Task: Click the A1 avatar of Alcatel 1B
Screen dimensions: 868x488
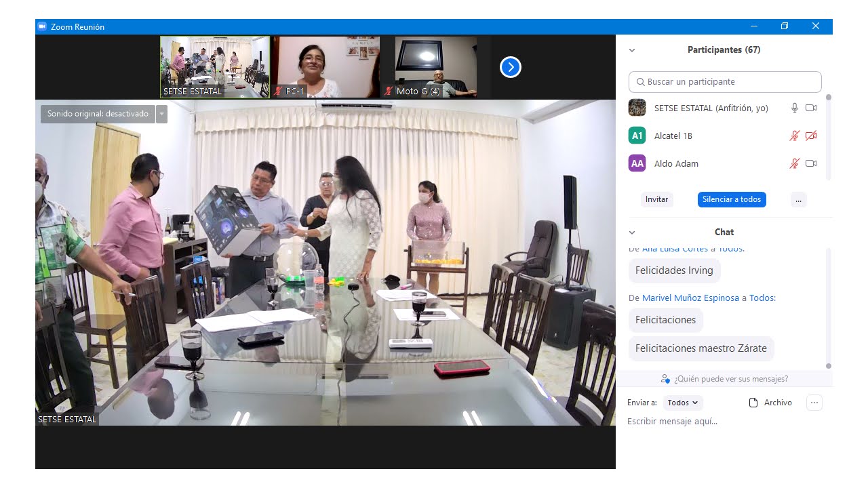Action: (x=637, y=136)
